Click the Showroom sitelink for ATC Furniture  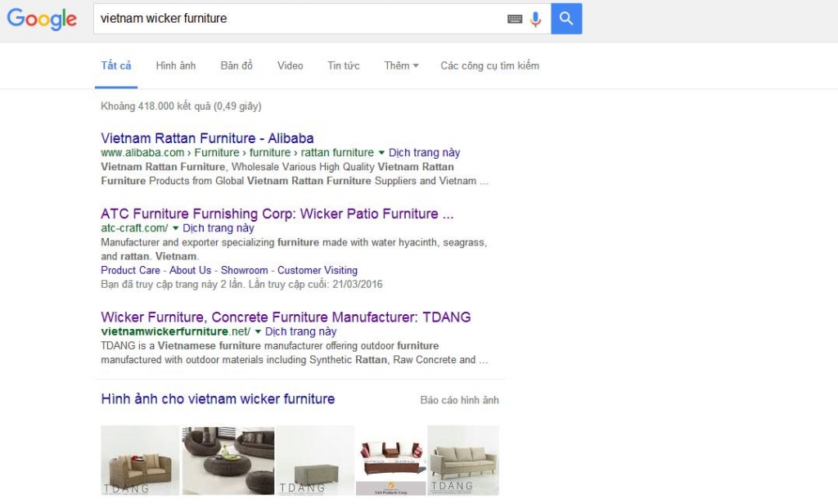coord(243,270)
